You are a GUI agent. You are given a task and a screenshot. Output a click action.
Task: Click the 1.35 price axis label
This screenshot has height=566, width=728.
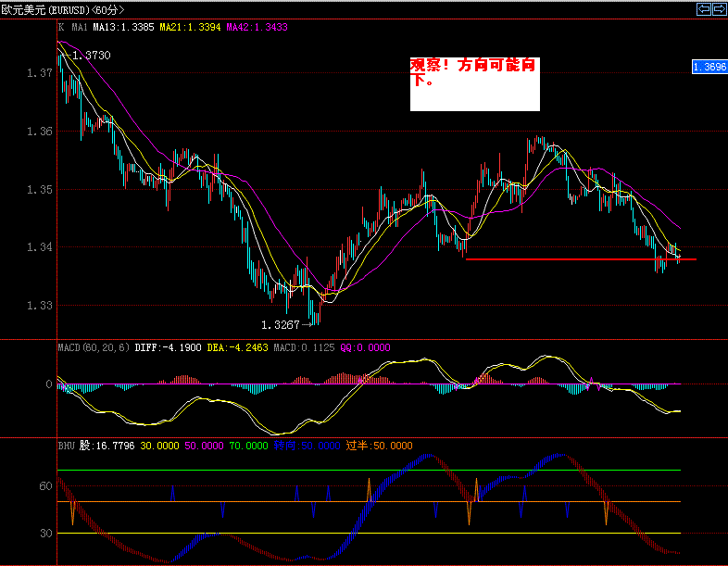click(x=40, y=190)
